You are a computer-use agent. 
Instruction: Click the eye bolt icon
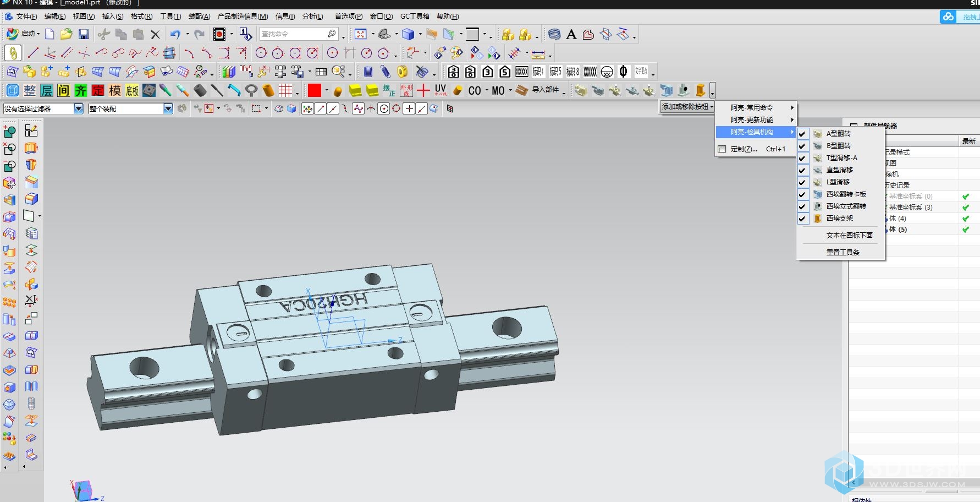[251, 90]
